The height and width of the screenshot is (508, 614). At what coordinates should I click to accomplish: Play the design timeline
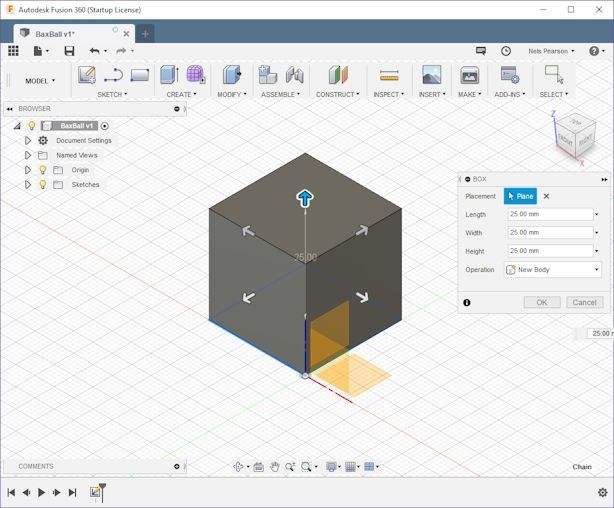tap(41, 492)
